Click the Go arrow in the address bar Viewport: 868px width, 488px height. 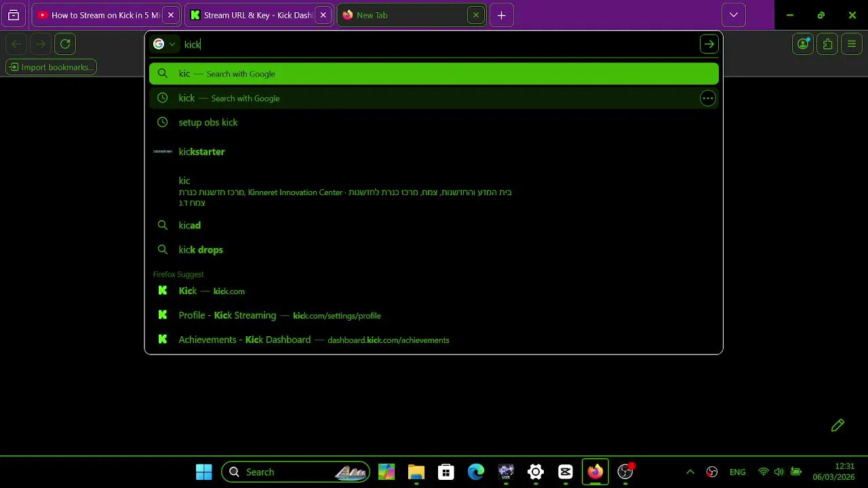(x=709, y=44)
